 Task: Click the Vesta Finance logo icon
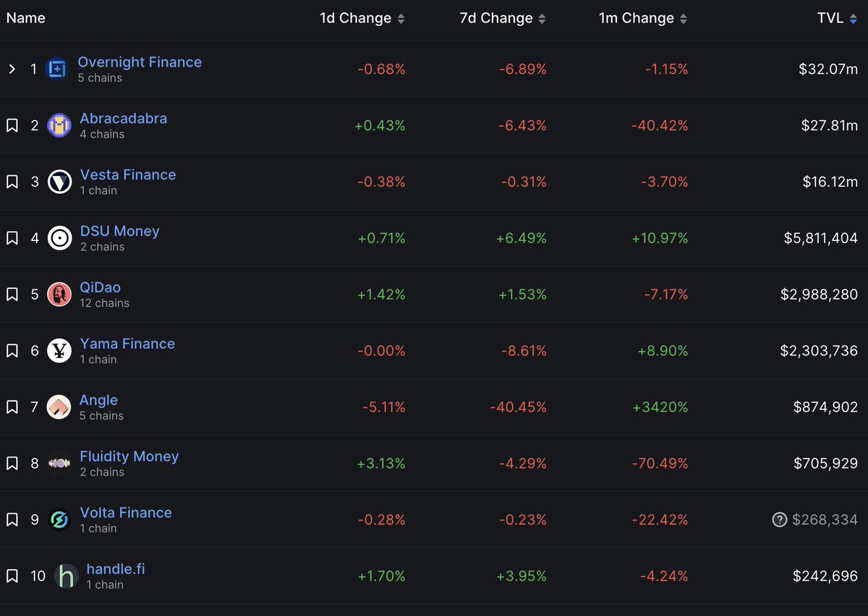click(x=59, y=182)
